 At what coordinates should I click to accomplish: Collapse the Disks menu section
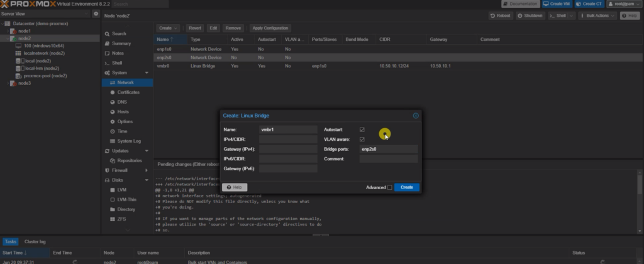tap(147, 180)
